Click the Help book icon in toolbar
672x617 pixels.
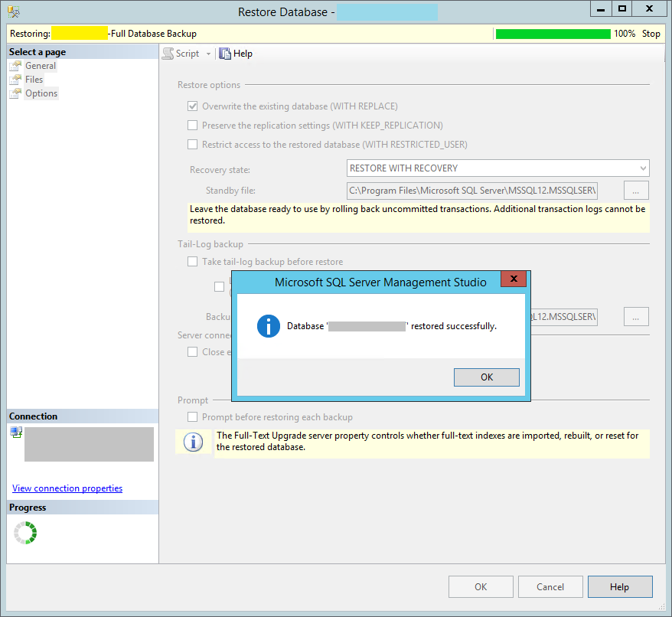click(224, 54)
